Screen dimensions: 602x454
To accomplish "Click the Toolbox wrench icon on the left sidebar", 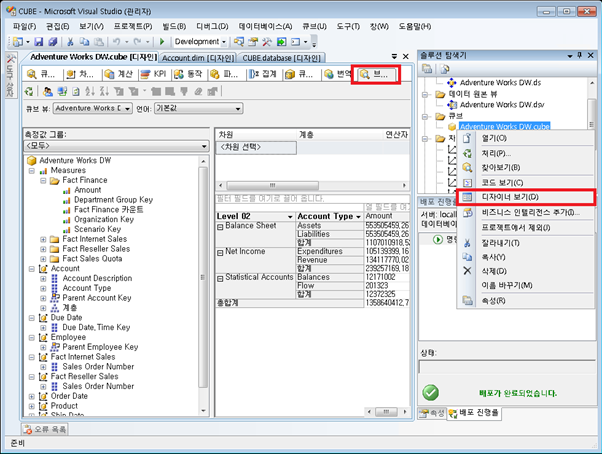I will [11, 59].
